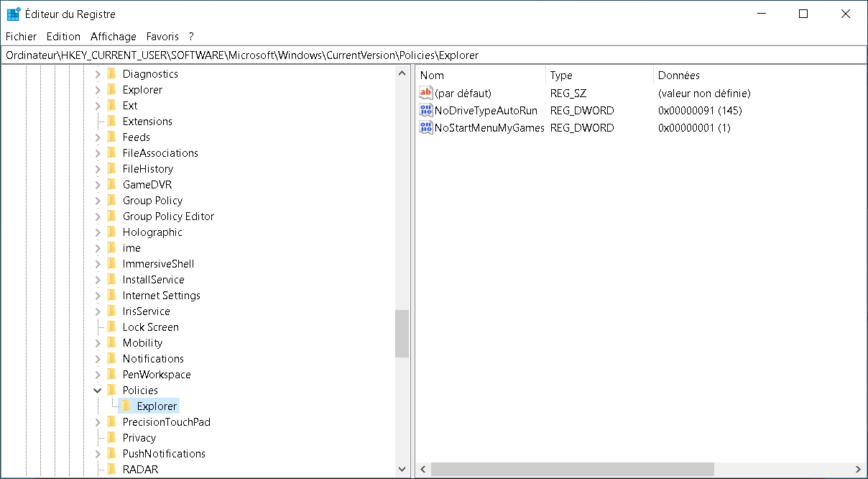Click the data cell 0x00000091 (145)
This screenshot has width=868, height=479.
coord(700,111)
